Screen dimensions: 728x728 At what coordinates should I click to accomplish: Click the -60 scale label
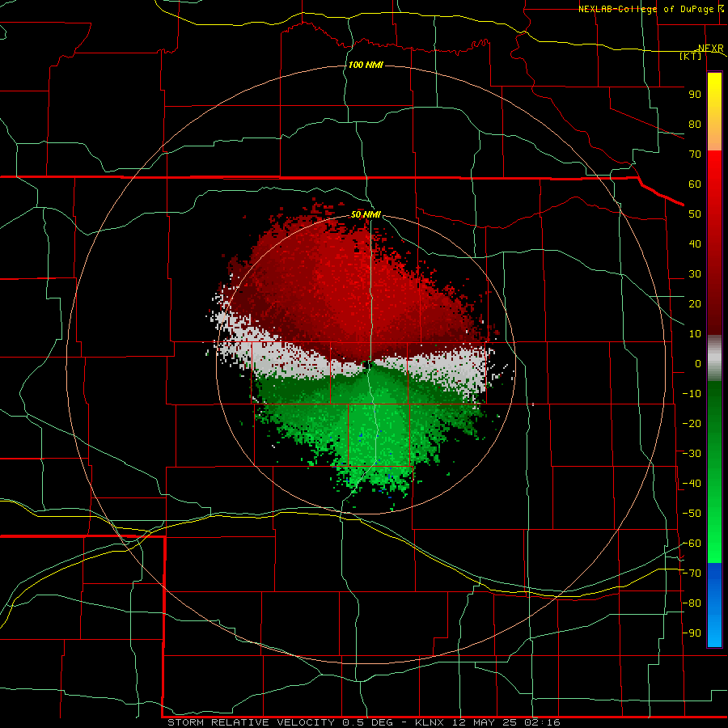(692, 544)
